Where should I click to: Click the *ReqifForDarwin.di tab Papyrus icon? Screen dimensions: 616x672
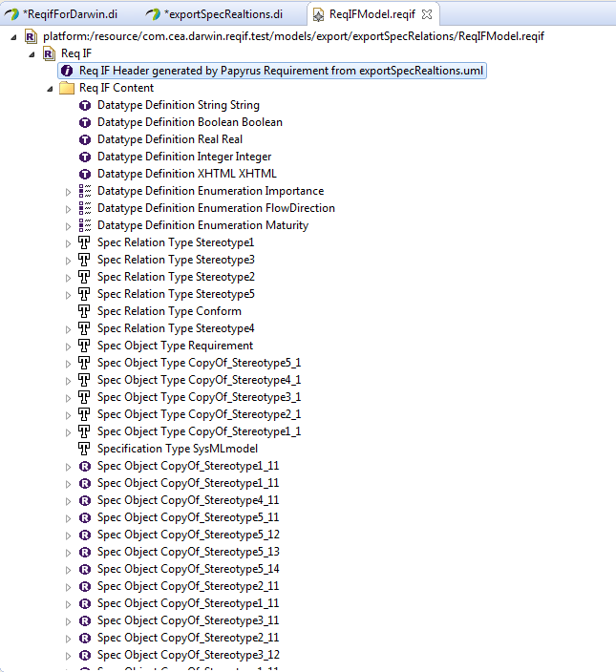pos(12,14)
